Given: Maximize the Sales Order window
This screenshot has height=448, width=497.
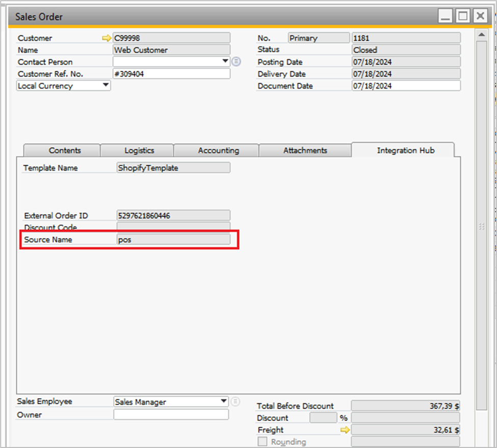Looking at the screenshot, I should 462,16.
